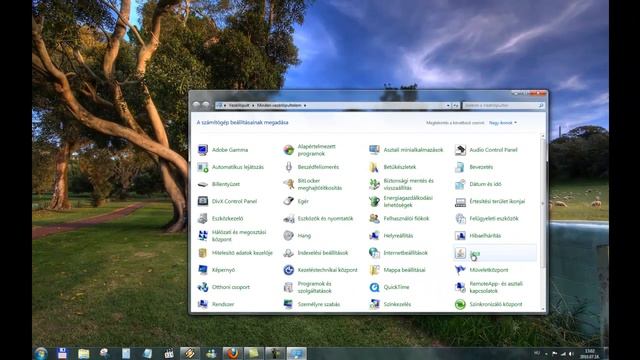Viewport: 640px width, 360px height.
Task: Open Műveletközpont action center
Action: [x=482, y=270]
